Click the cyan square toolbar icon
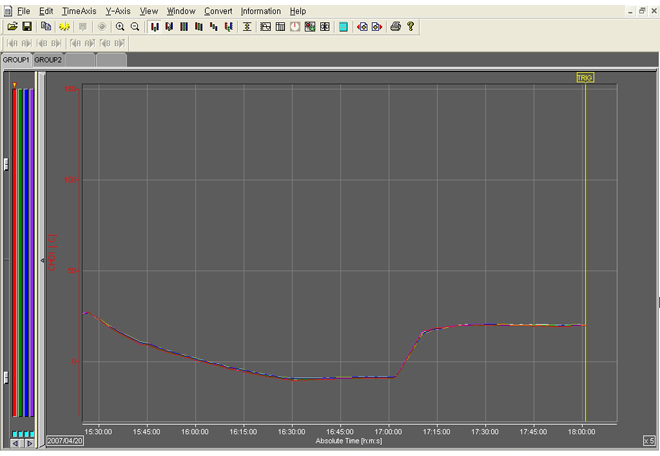 343,27
